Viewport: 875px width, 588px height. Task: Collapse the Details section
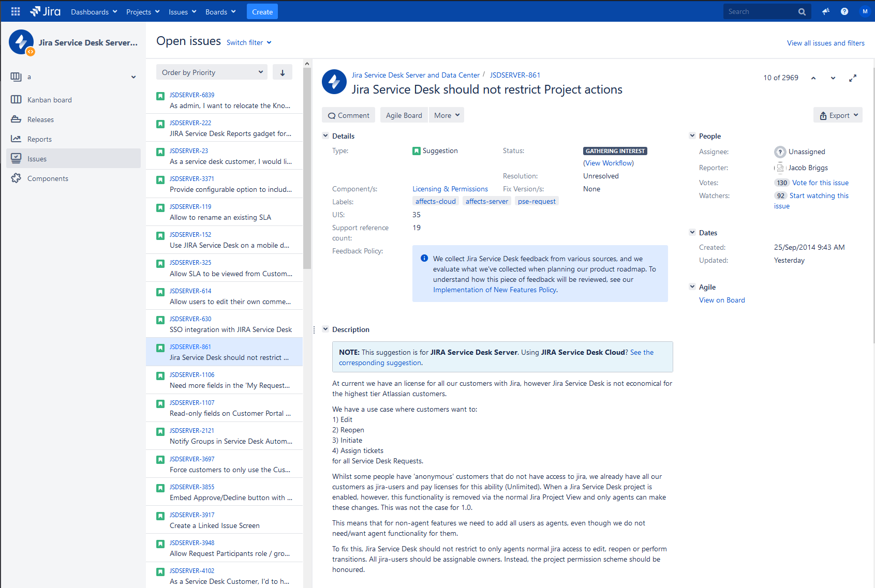[x=325, y=135]
